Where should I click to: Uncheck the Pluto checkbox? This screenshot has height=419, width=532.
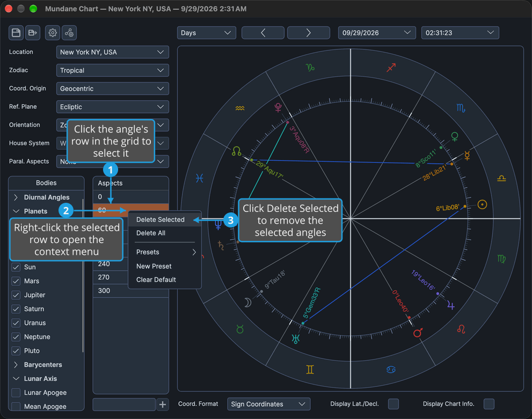(x=16, y=350)
